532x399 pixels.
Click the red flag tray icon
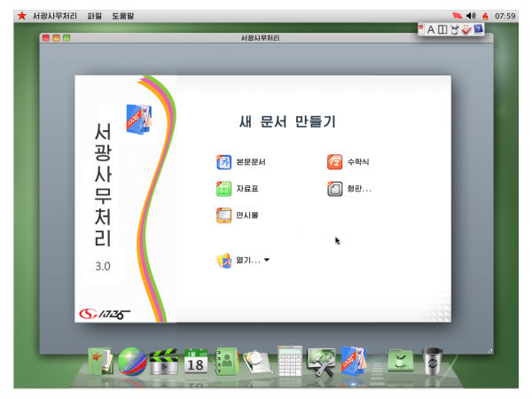pyautogui.click(x=457, y=16)
